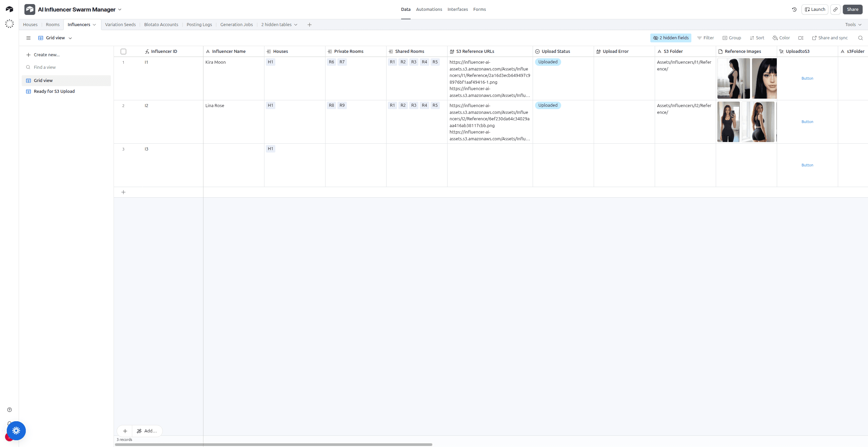
Task: Open the Variation Seeds table tab
Action: click(120, 25)
